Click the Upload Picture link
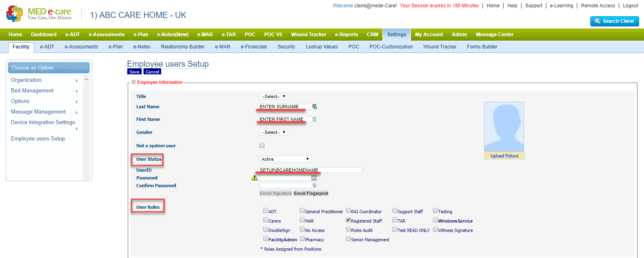The image size is (644, 258). pos(504,156)
